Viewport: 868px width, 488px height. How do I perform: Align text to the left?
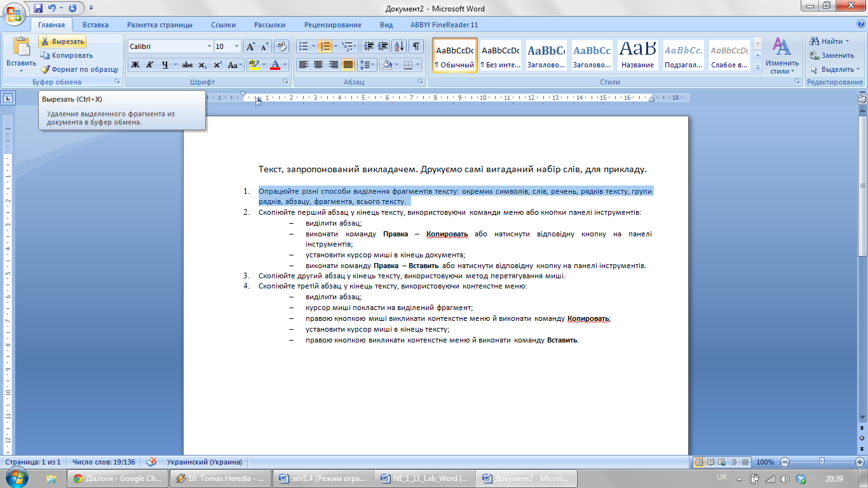point(304,65)
